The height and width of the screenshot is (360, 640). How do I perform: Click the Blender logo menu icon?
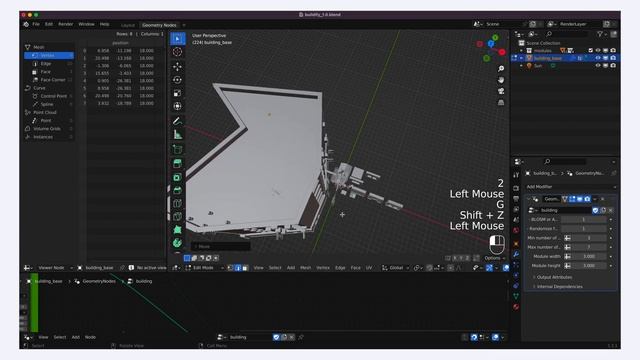click(26, 24)
